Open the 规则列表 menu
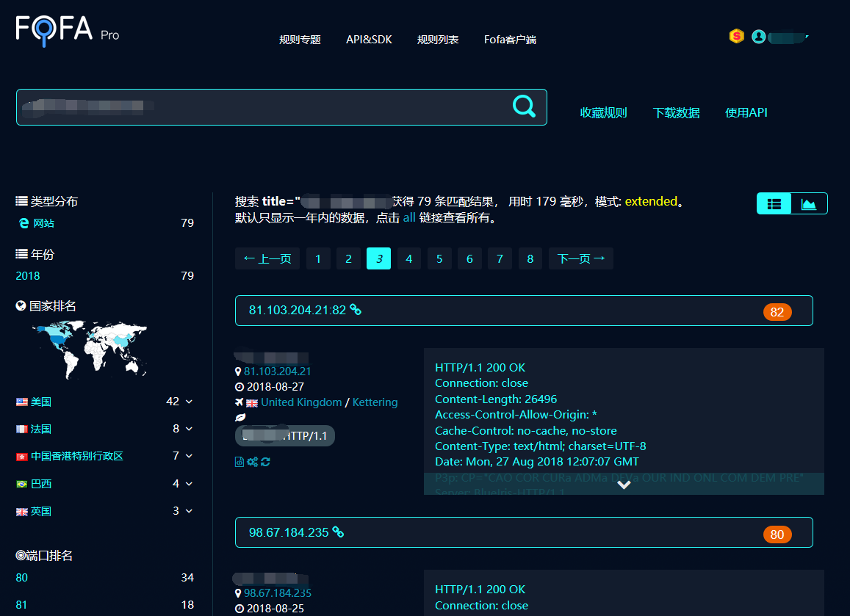 click(437, 40)
